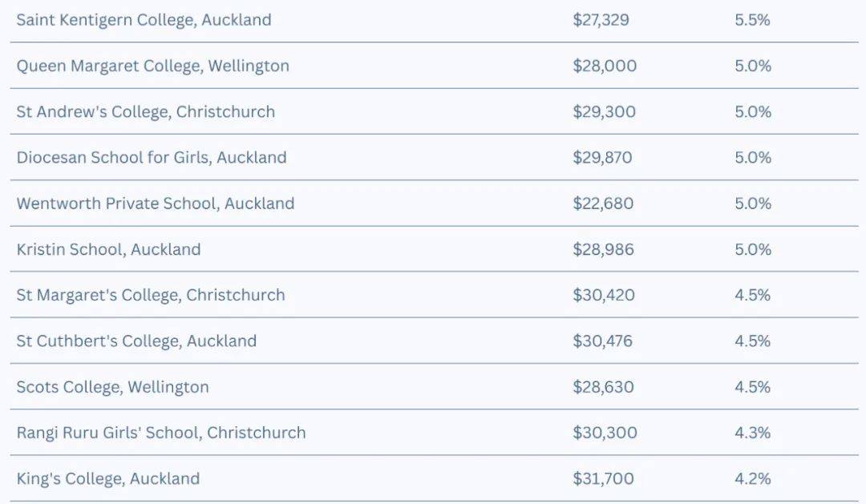Select the Saint Kentigern College, Auckland row

tap(434, 20)
